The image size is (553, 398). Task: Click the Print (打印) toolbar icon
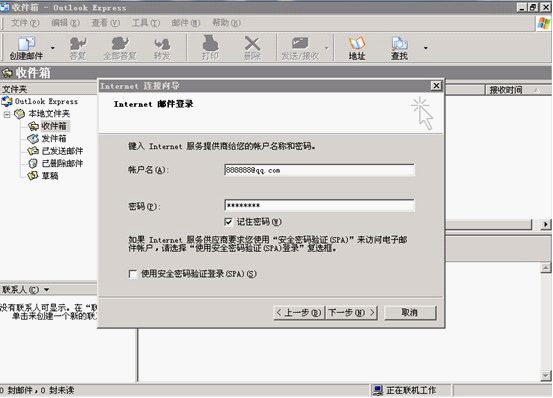click(210, 48)
